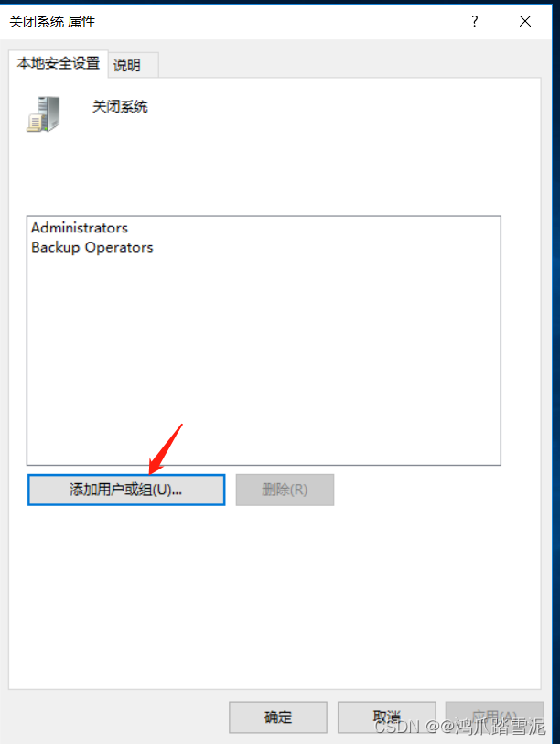Click the desktop strip beside the dialog

[x=556, y=372]
